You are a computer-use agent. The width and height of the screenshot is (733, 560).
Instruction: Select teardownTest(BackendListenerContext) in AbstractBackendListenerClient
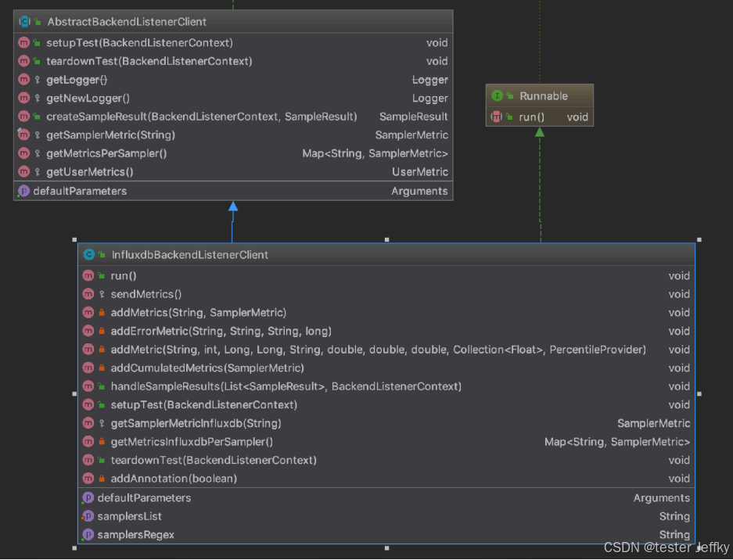coord(233,61)
